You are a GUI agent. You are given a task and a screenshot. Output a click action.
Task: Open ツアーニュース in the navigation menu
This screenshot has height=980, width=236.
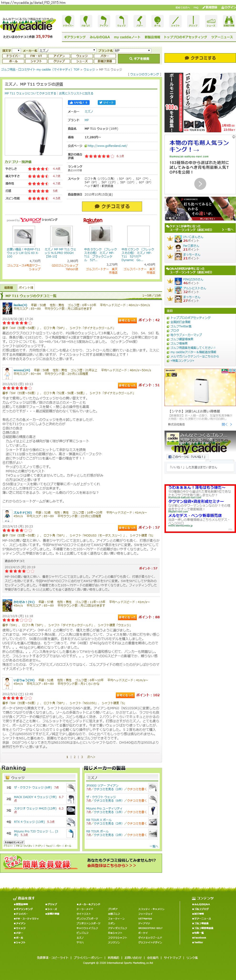tap(222, 37)
